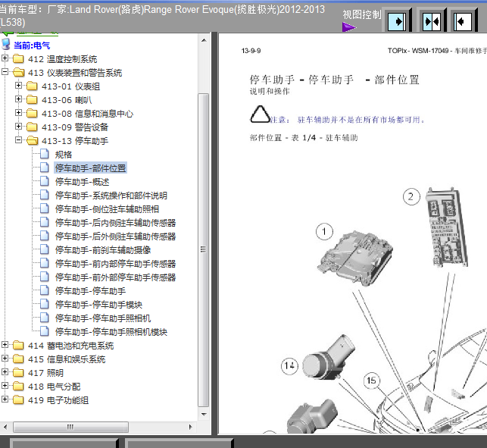Collapse the 413-13 停车助手 node
487x448 pixels.
tap(18, 140)
